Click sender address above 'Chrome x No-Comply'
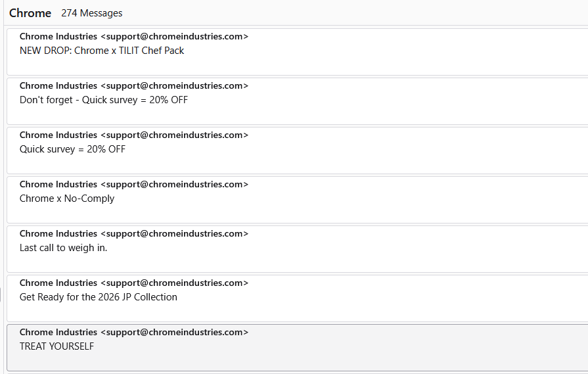This screenshot has height=374, width=588. (x=174, y=184)
